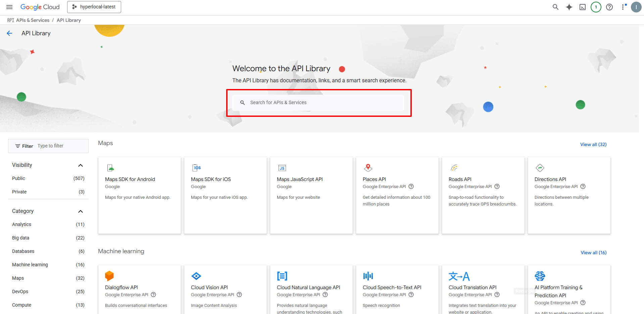The width and height of the screenshot is (644, 314).
Task: Open the help question mark icon
Action: coord(609,7)
